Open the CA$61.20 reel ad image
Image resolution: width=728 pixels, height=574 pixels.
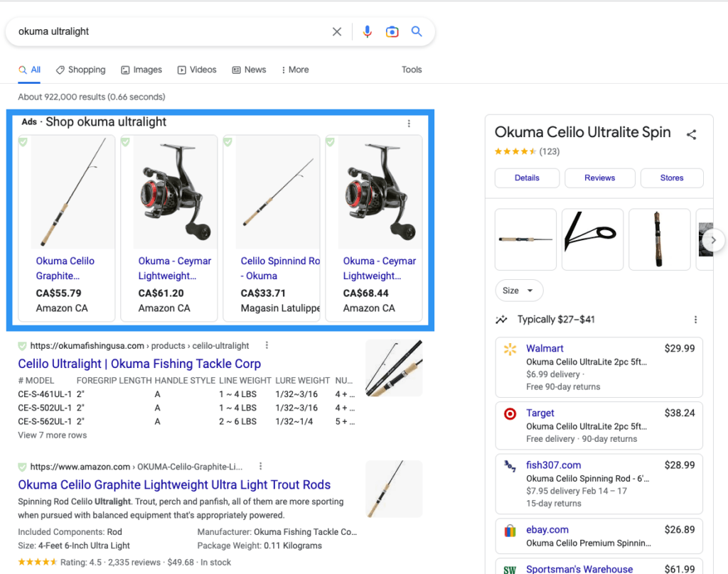(x=175, y=192)
